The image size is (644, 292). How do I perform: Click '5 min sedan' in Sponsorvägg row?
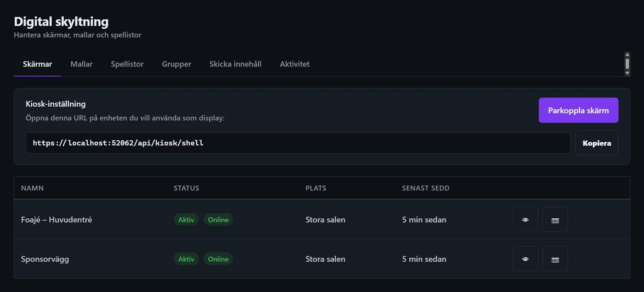tap(424, 259)
